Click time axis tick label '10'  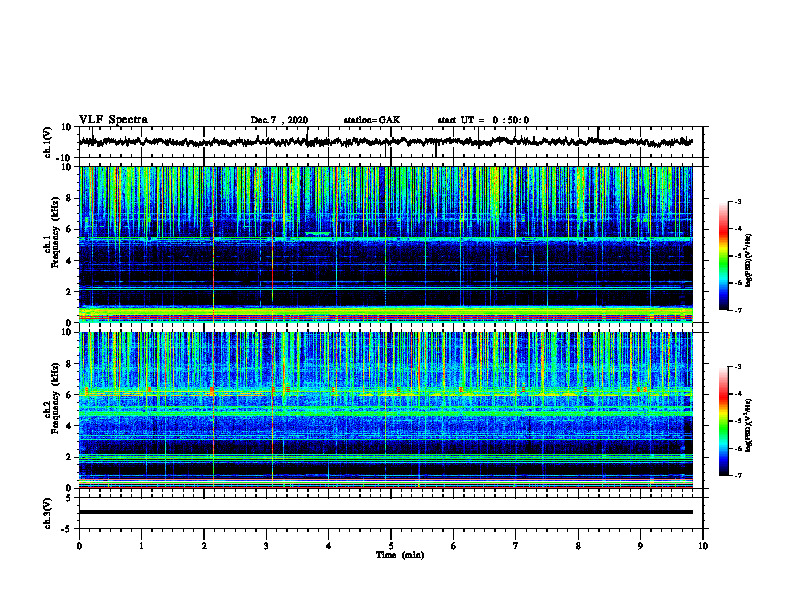[x=703, y=546]
